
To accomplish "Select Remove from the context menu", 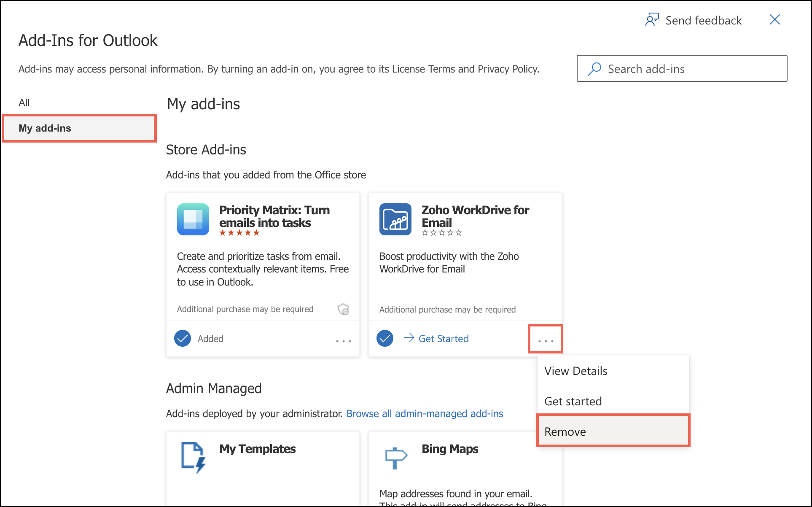I will pyautogui.click(x=565, y=431).
